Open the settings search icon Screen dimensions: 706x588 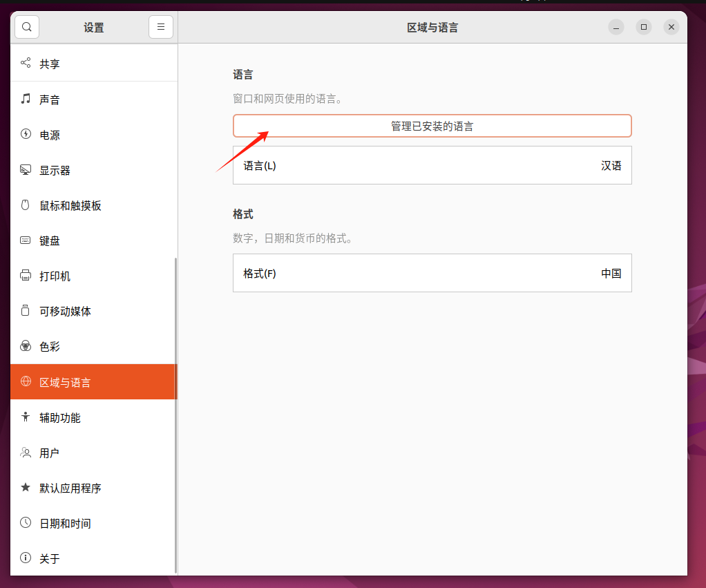pyautogui.click(x=27, y=27)
